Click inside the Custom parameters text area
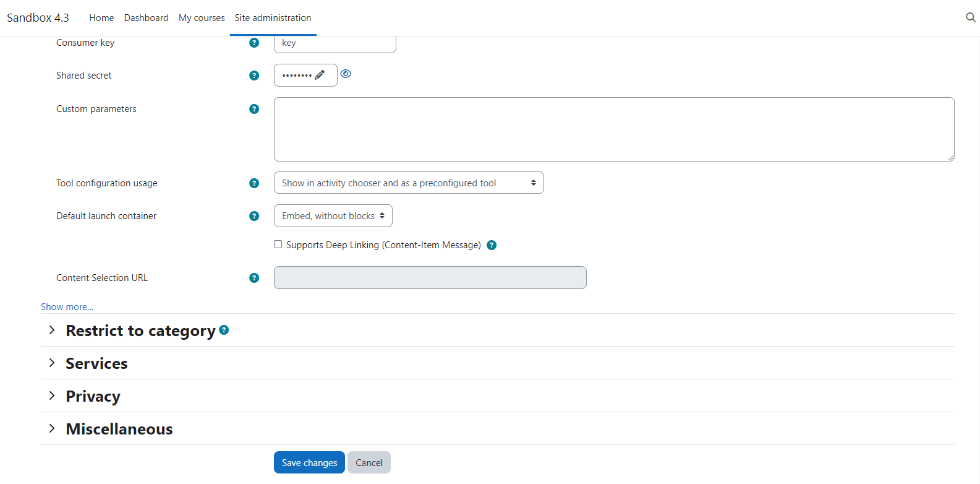 coord(613,129)
